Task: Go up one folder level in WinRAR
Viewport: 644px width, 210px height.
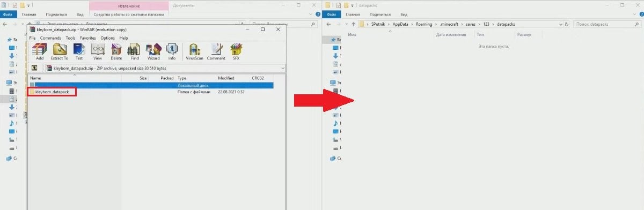Action: [34, 68]
